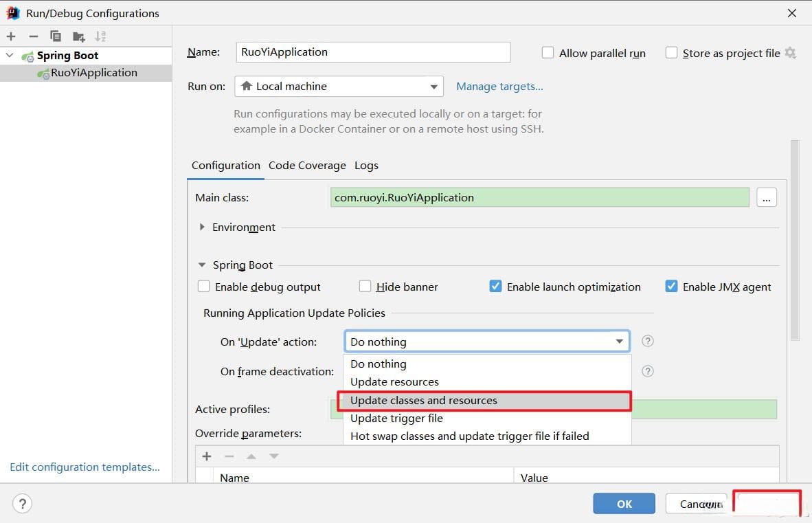
Task: Move override parameter up
Action: click(251, 456)
